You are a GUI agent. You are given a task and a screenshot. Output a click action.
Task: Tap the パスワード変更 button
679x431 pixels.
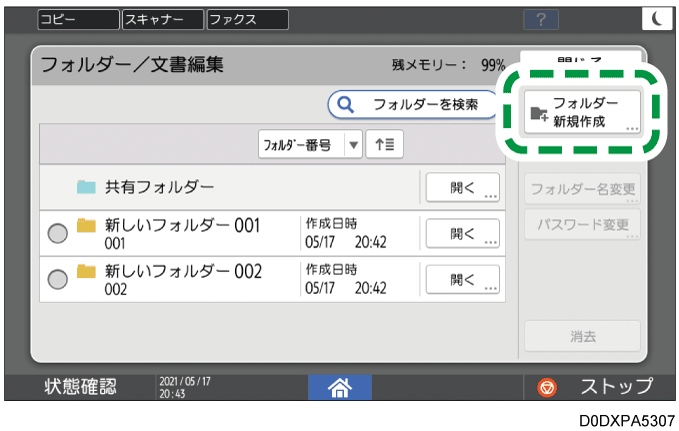click(x=582, y=224)
